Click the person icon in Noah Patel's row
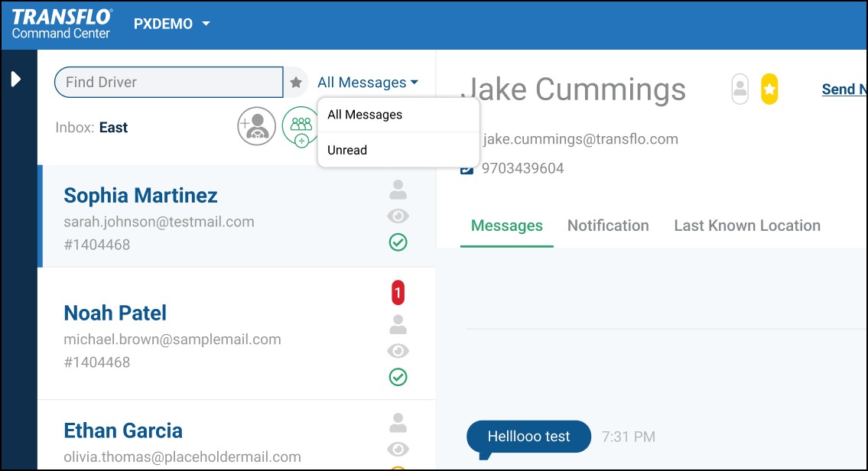Viewport: 868px width, 471px height. pos(398,325)
